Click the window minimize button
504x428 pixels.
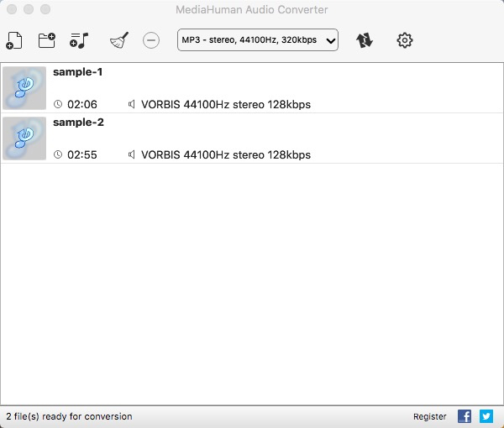[29, 9]
